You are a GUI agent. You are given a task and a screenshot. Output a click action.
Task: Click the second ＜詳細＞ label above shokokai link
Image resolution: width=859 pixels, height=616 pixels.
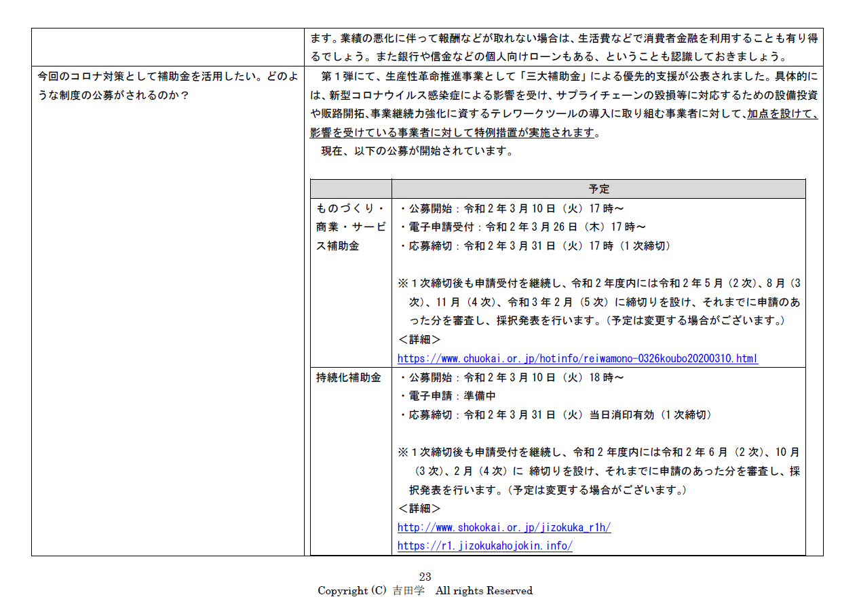419,508
